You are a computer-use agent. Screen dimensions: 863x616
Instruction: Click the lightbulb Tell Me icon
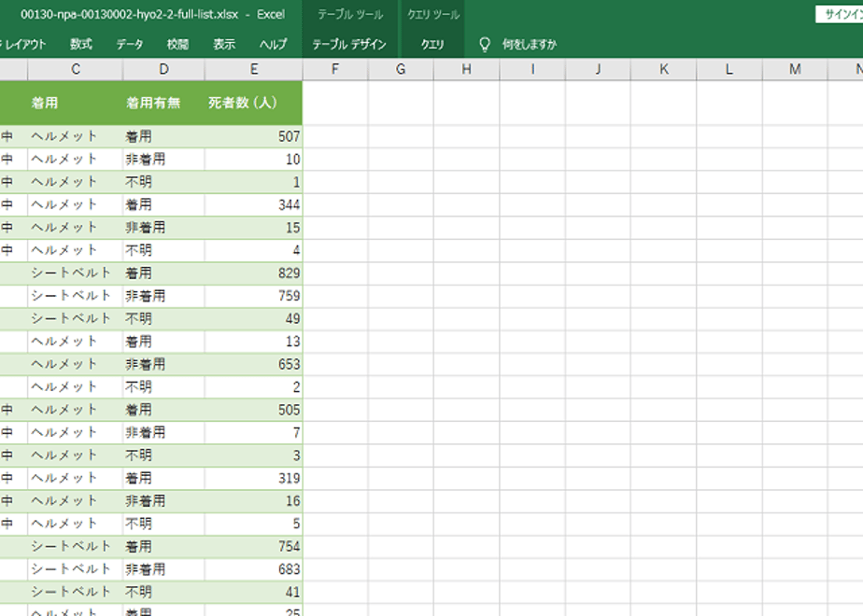(x=485, y=45)
